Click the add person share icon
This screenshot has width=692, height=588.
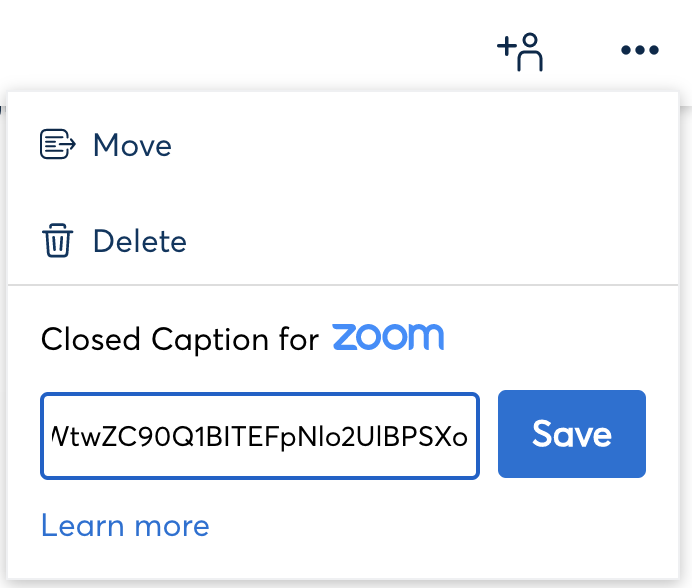click(520, 52)
